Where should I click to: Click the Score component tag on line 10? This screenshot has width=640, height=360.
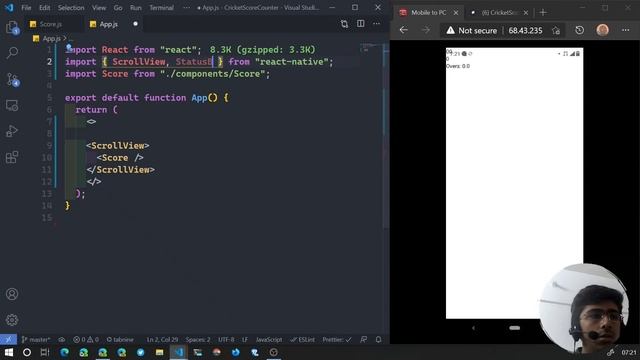click(x=120, y=158)
